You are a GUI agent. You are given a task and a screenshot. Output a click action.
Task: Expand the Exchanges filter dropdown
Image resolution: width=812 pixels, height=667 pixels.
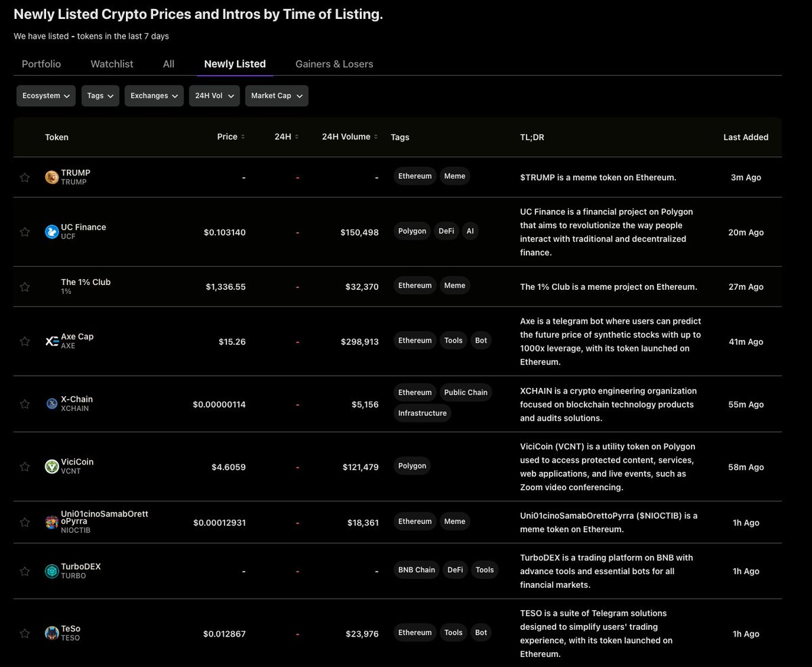coord(154,95)
